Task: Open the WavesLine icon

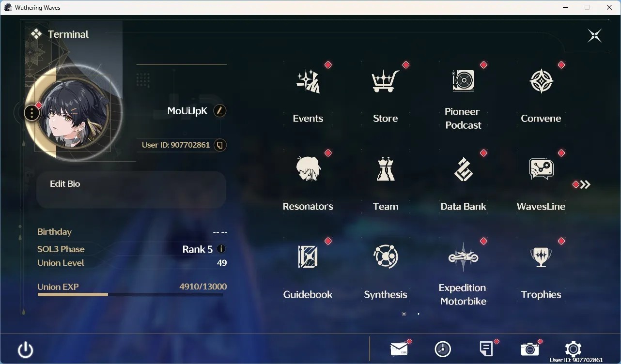Action: tap(541, 169)
